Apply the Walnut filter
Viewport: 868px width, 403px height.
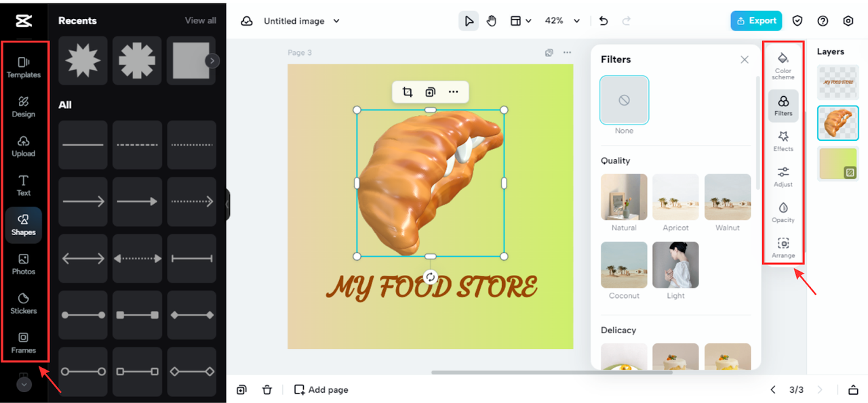pos(728,197)
